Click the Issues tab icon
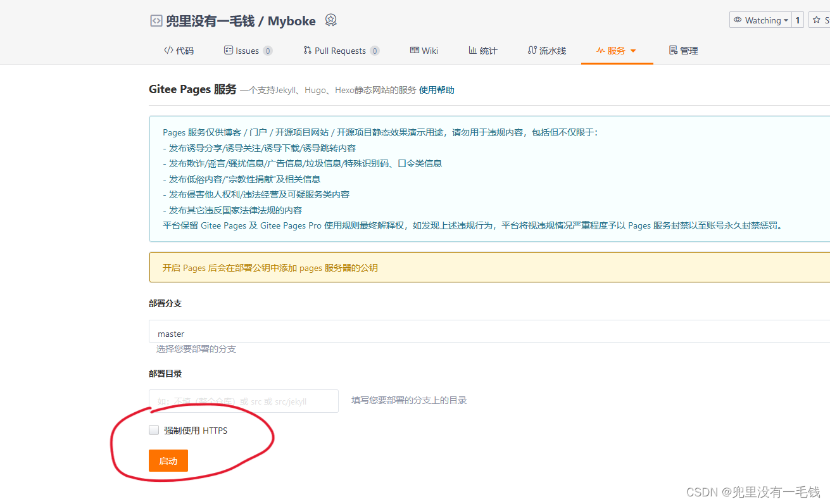This screenshot has height=504, width=830. coord(229,50)
